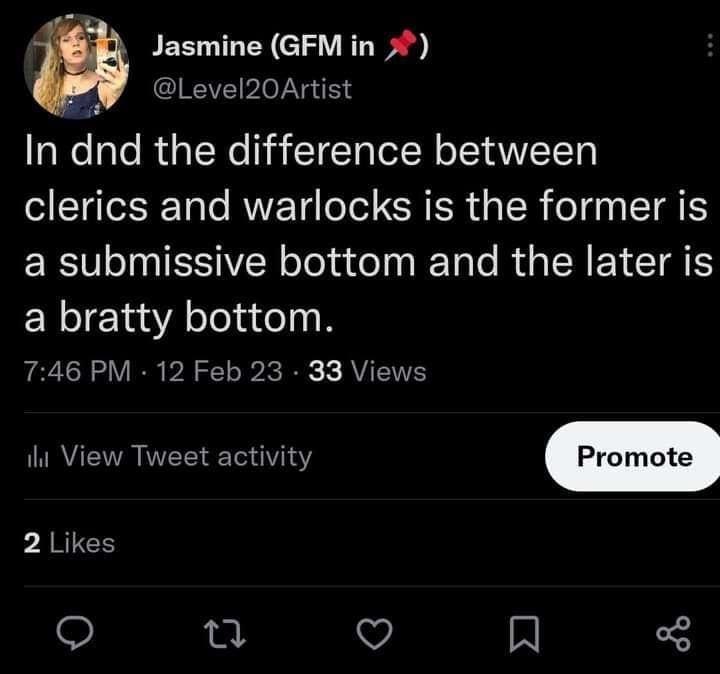Click the 7:46 PM timestamp

(x=78, y=372)
